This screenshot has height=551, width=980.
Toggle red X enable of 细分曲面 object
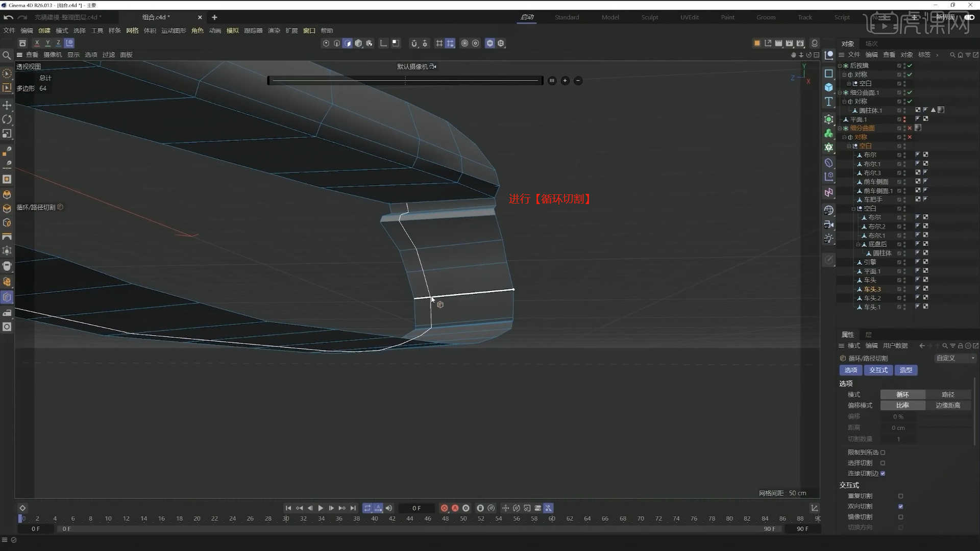tap(910, 128)
